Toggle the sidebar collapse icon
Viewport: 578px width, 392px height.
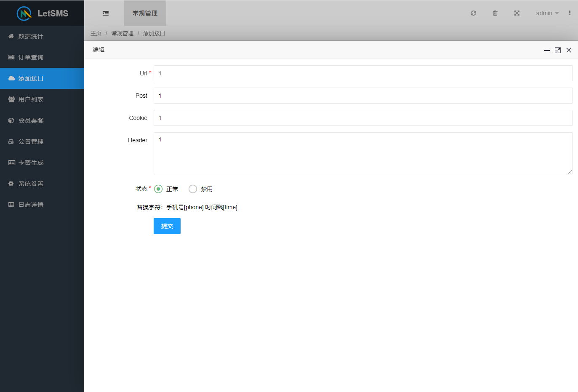pos(106,13)
